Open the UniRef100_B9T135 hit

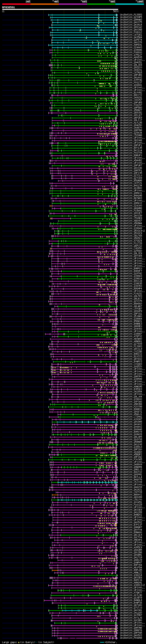[x=131, y=148]
